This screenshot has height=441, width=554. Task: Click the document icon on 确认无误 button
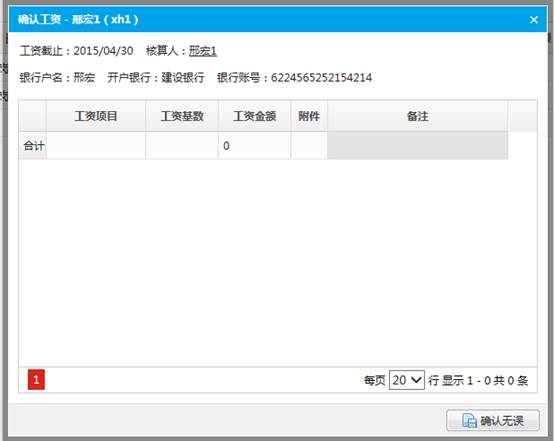tap(469, 421)
